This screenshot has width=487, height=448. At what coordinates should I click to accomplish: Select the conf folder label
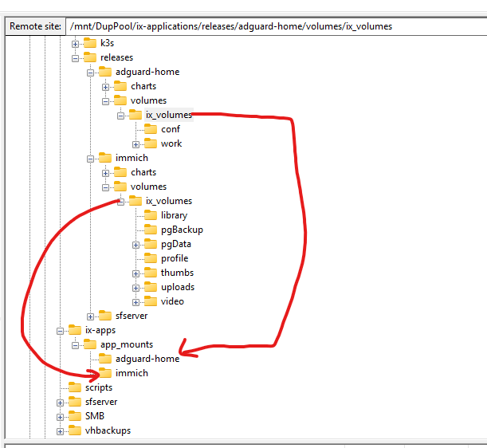[171, 129]
